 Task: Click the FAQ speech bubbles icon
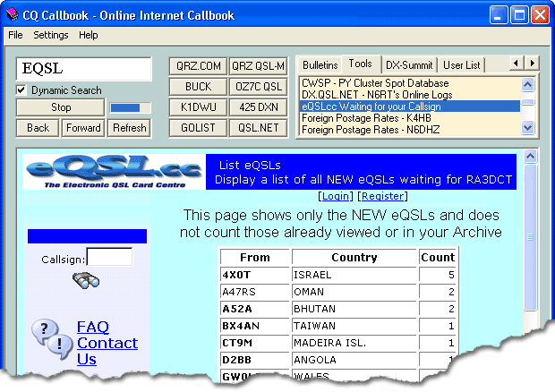pos(53,339)
